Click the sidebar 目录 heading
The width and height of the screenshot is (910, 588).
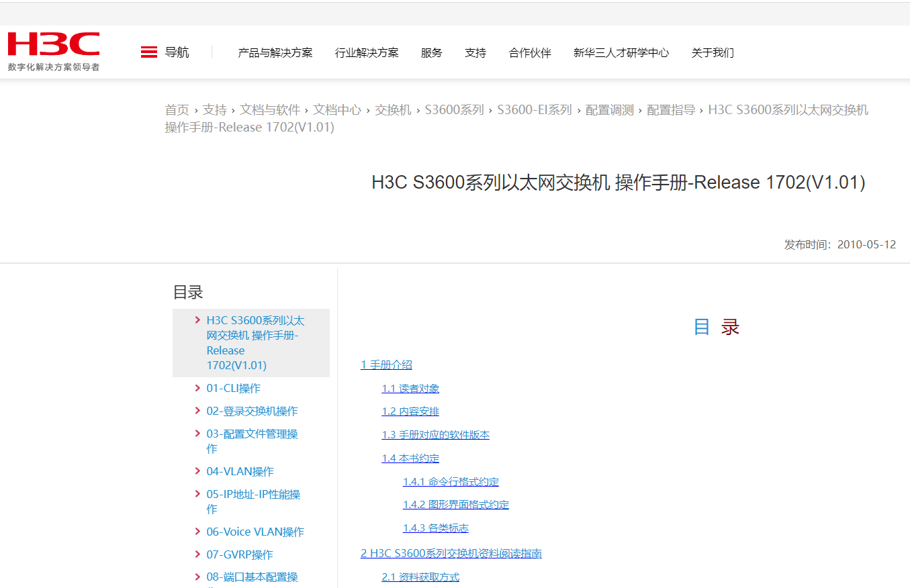[x=188, y=292]
